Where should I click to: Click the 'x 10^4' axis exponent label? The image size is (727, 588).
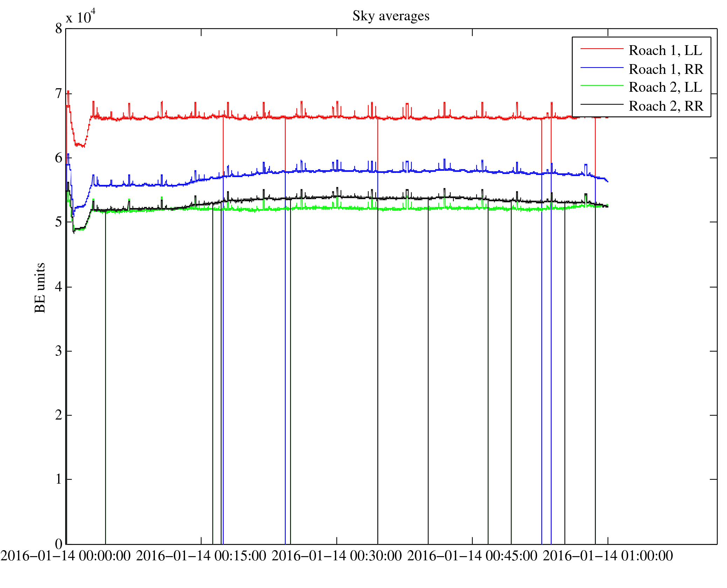coord(80,17)
